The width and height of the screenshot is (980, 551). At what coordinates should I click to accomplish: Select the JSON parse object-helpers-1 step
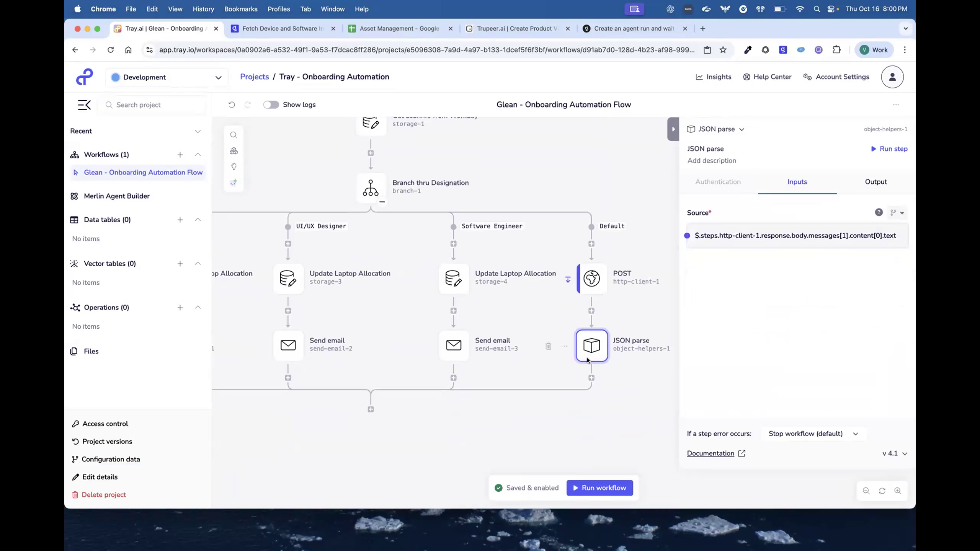pos(591,345)
